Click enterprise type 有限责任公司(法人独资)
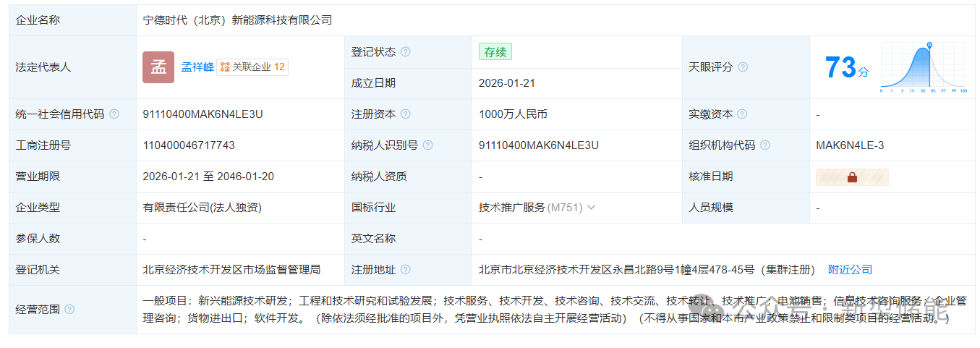The image size is (980, 348). (x=203, y=208)
